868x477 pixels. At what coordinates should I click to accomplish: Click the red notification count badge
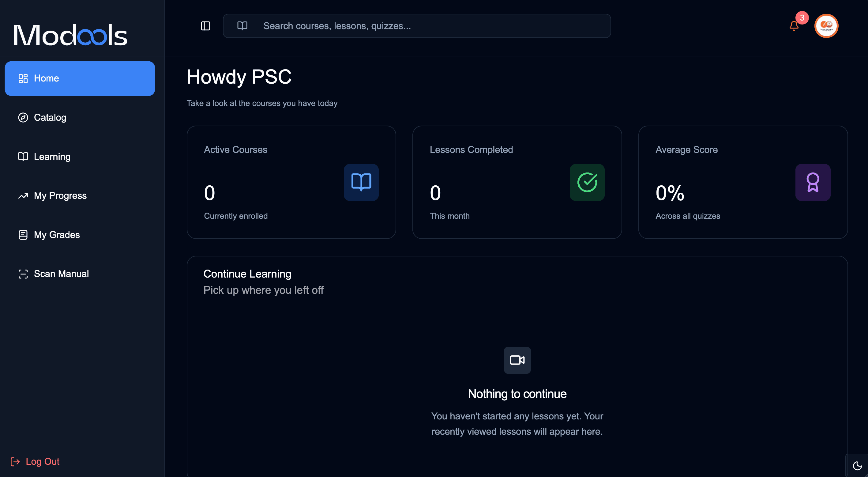(x=802, y=17)
